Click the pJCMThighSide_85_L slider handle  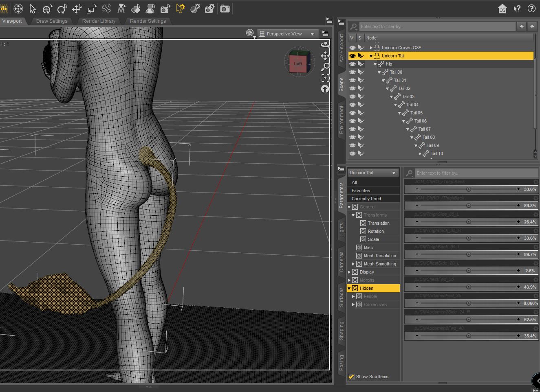click(469, 222)
